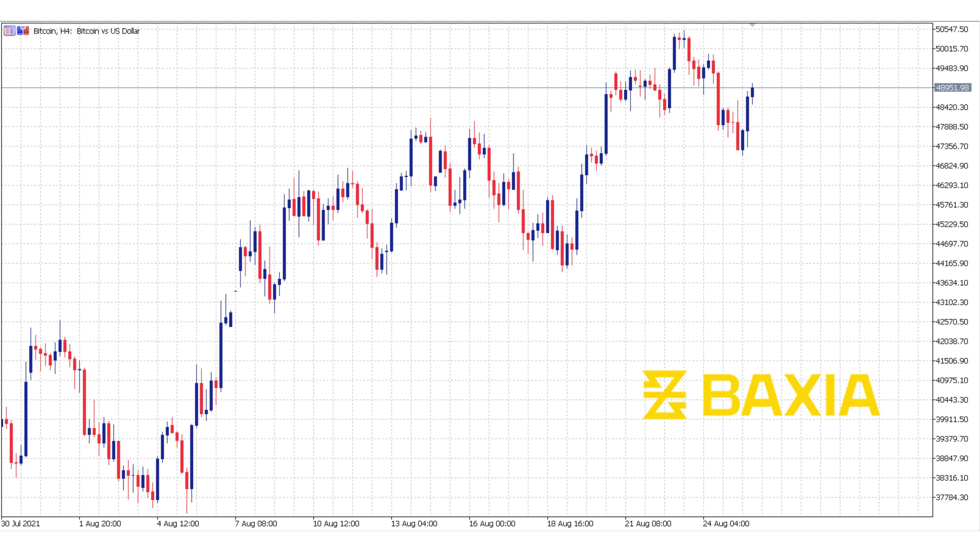980x552 pixels.
Task: Click the 21 Aug 08:00 time label
Action: 648,524
